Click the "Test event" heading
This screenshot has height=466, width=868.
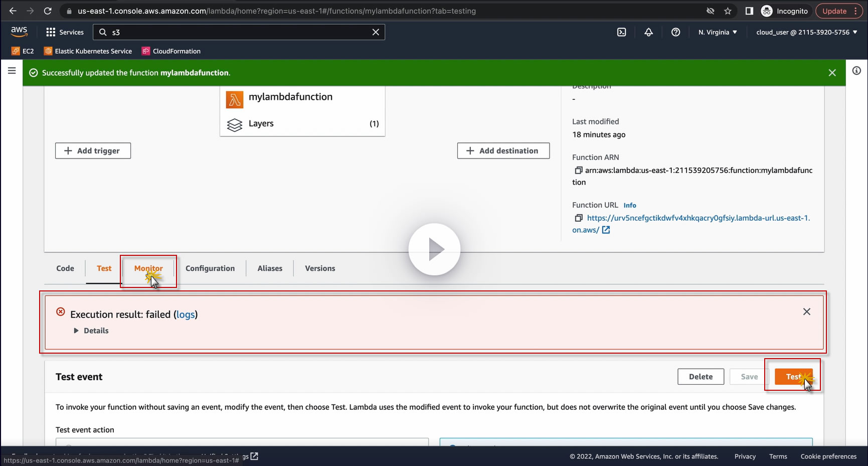click(x=79, y=377)
